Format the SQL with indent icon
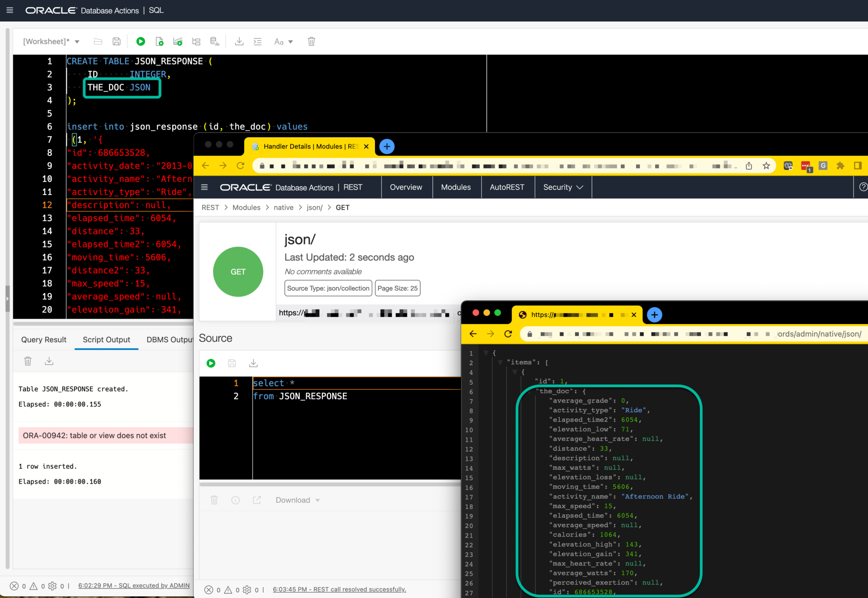The height and width of the screenshot is (598, 868). 258,42
